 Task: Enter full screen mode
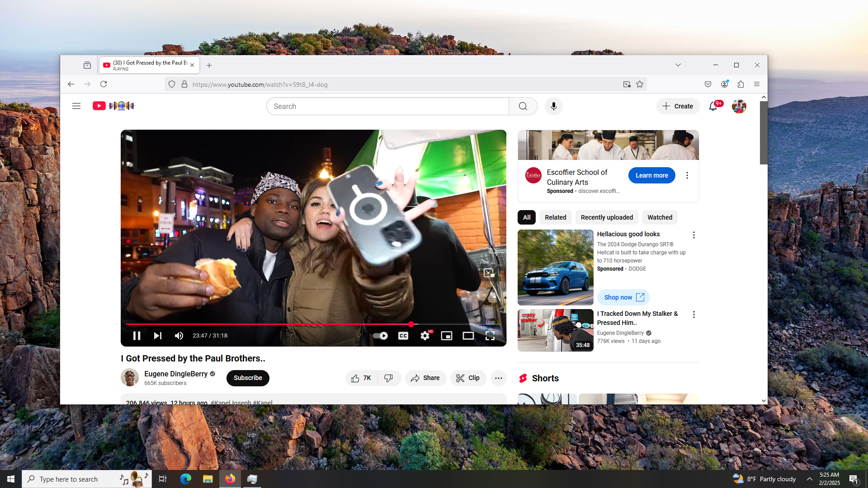(x=490, y=336)
